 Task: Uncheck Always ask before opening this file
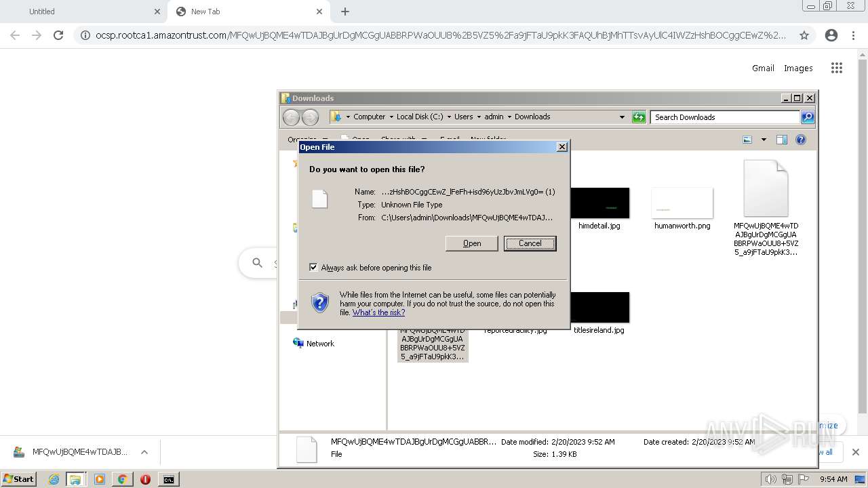313,267
